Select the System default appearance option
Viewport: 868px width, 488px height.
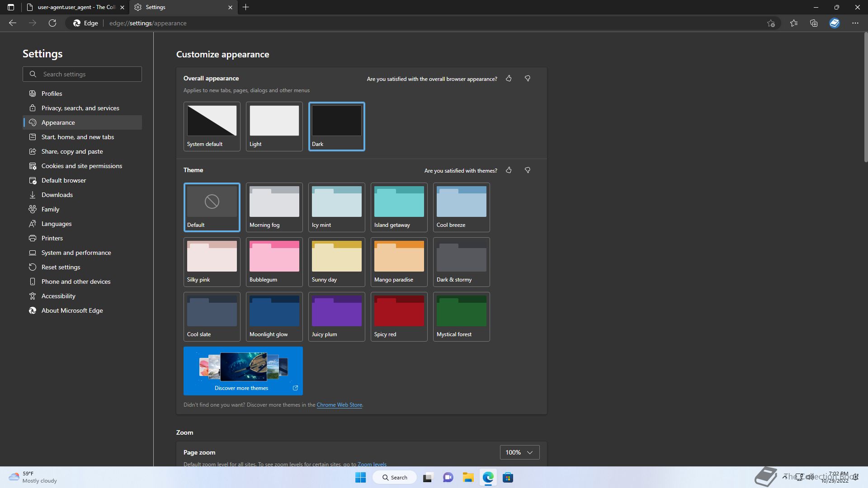(x=212, y=126)
